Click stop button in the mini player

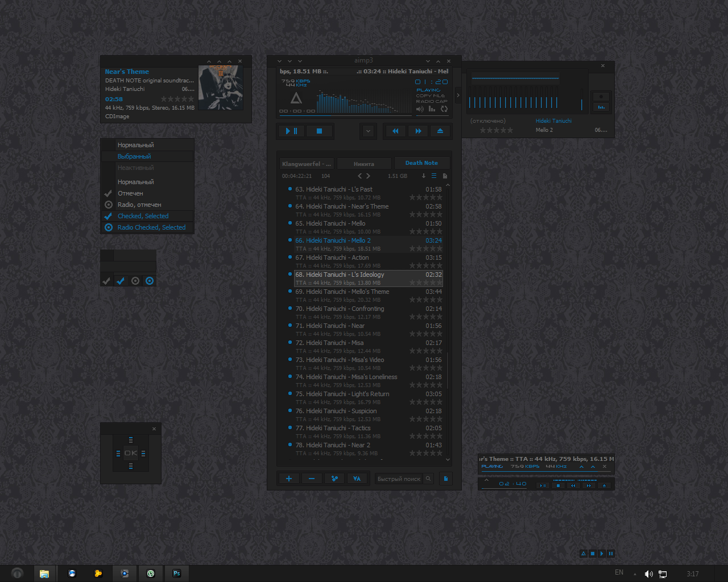558,485
